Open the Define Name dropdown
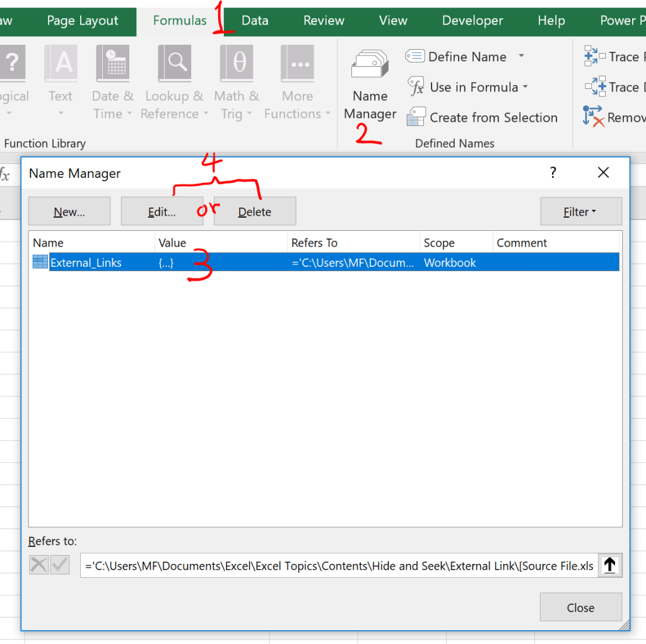 tap(465, 56)
